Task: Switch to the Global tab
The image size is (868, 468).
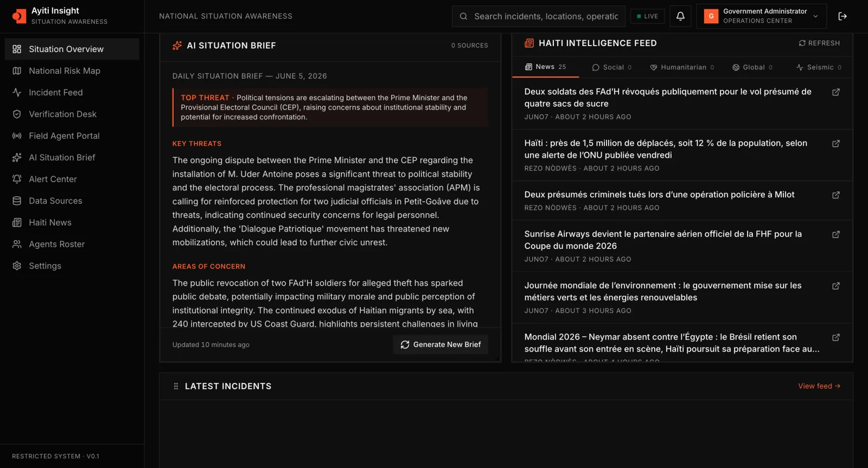Action: [x=752, y=67]
